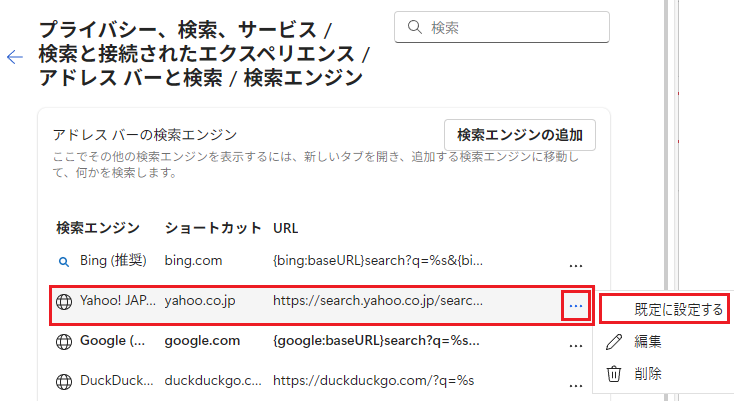This screenshot has height=401, width=734.
Task: Click the https://search.yahoo.co.jp URL cell
Action: pos(378,300)
